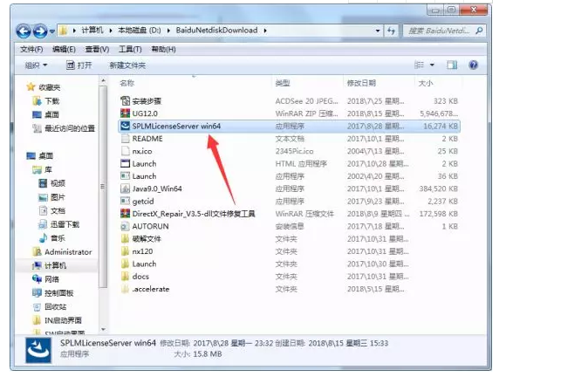Screen dimensions: 588x377
Task: Open 桌面 under favorites
Action: click(x=45, y=114)
